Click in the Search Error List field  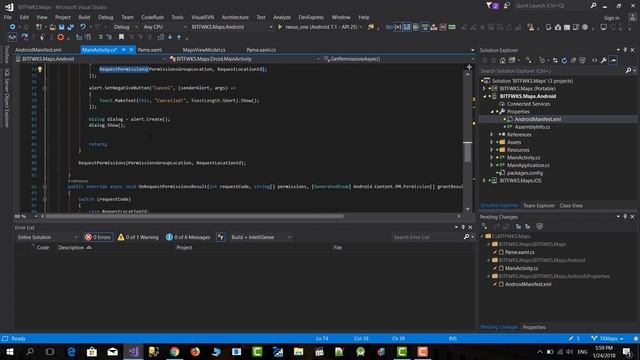pos(426,237)
